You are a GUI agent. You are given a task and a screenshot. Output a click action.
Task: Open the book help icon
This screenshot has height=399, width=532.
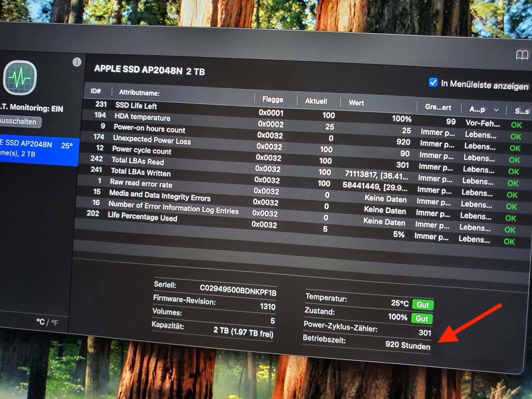coord(522,55)
